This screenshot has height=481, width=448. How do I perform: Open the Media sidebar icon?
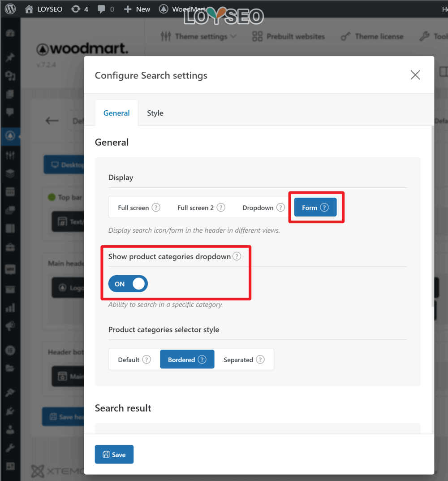coord(10,75)
